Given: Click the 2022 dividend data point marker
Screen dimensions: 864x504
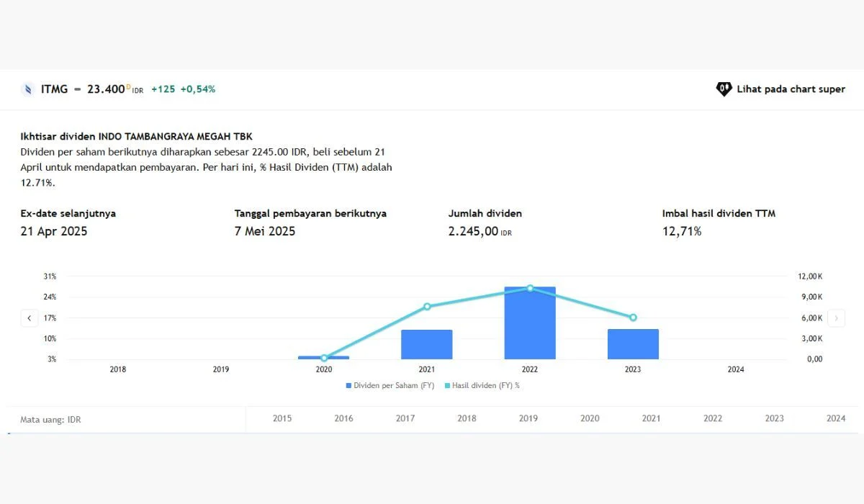Looking at the screenshot, I should [530, 288].
